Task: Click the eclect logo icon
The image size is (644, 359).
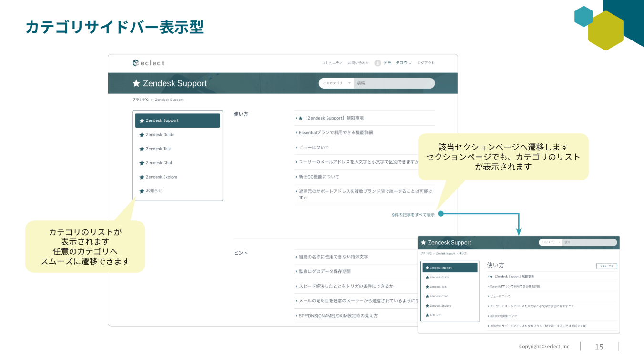Action: click(135, 63)
